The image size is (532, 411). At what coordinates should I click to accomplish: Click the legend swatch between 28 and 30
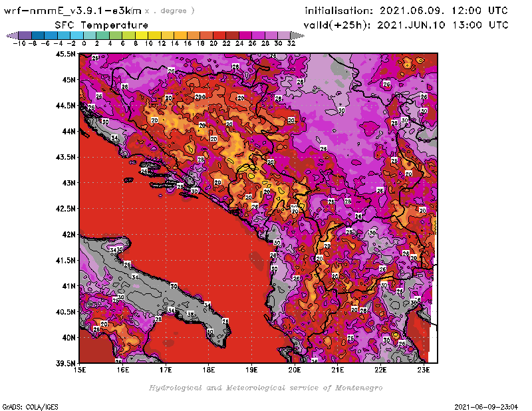click(271, 36)
